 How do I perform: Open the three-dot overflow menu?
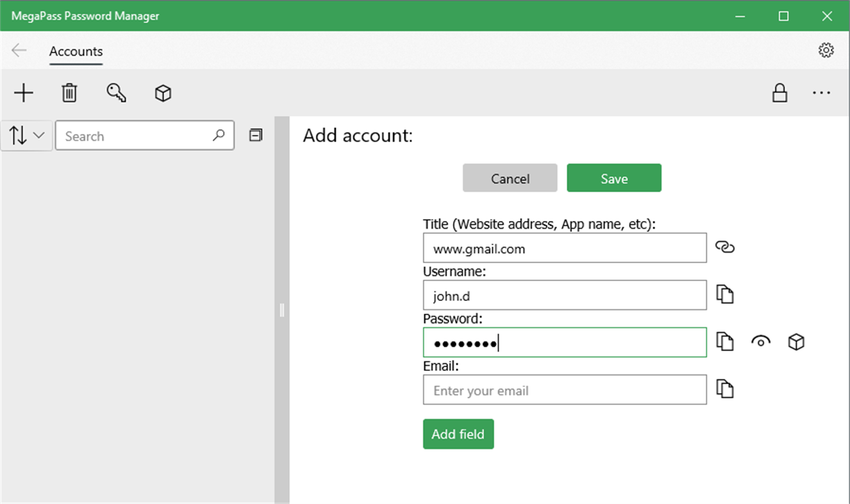point(821,93)
